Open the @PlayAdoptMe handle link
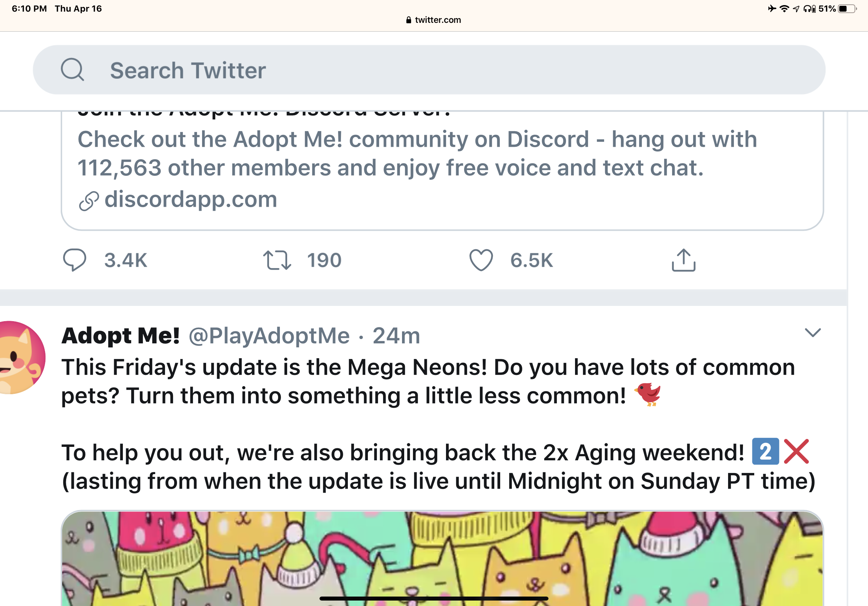 (269, 335)
